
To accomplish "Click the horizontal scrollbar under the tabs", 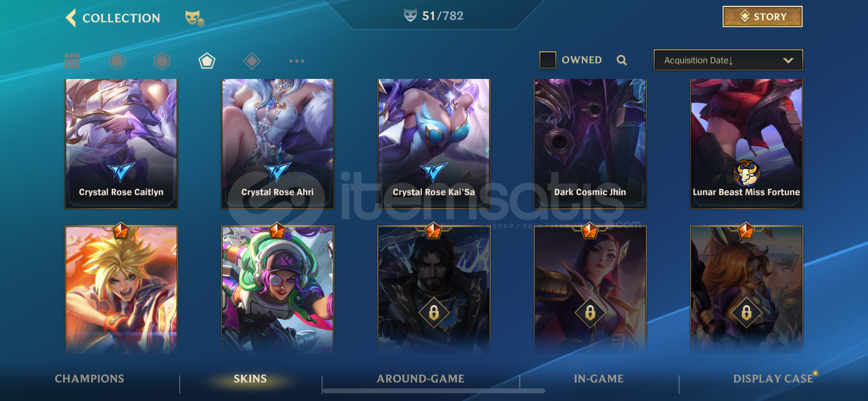I will [x=434, y=391].
